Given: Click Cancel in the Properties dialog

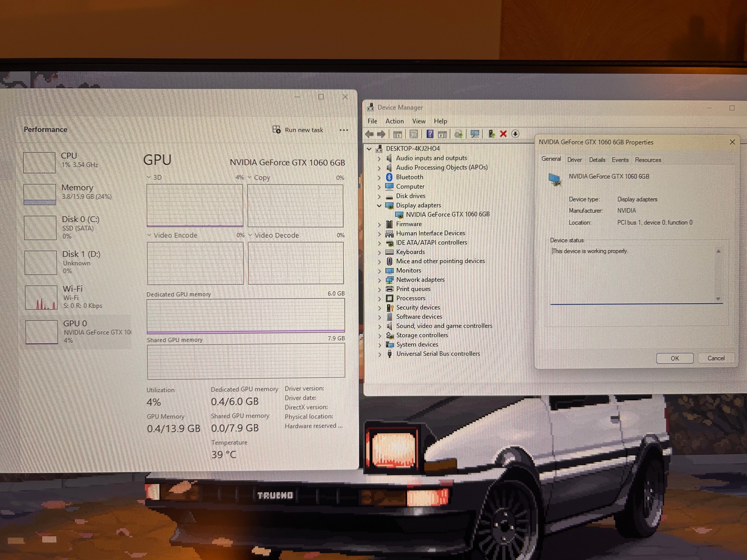Looking at the screenshot, I should [x=716, y=358].
